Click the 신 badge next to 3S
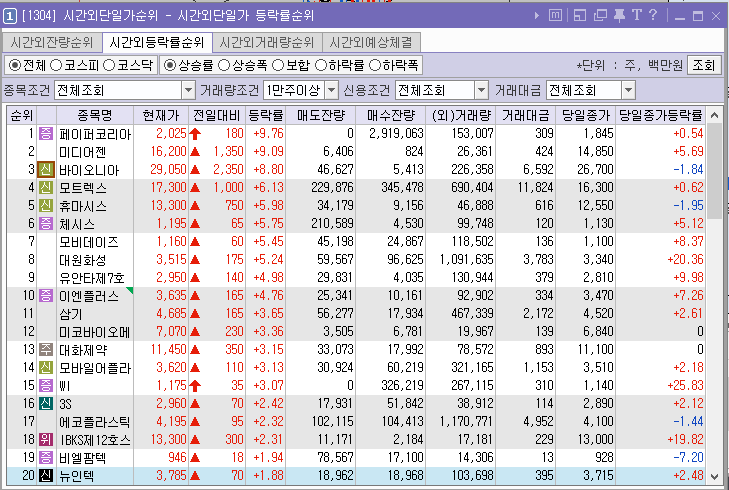 tap(46, 404)
